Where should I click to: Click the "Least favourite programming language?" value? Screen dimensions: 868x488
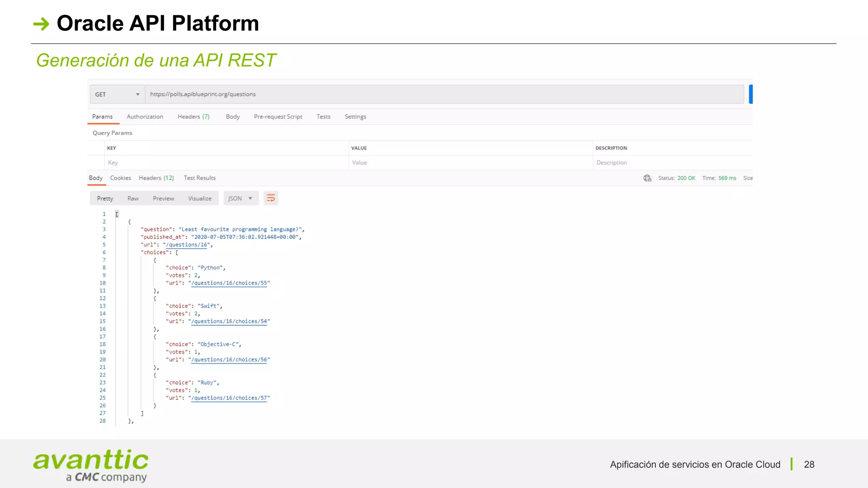pyautogui.click(x=240, y=229)
